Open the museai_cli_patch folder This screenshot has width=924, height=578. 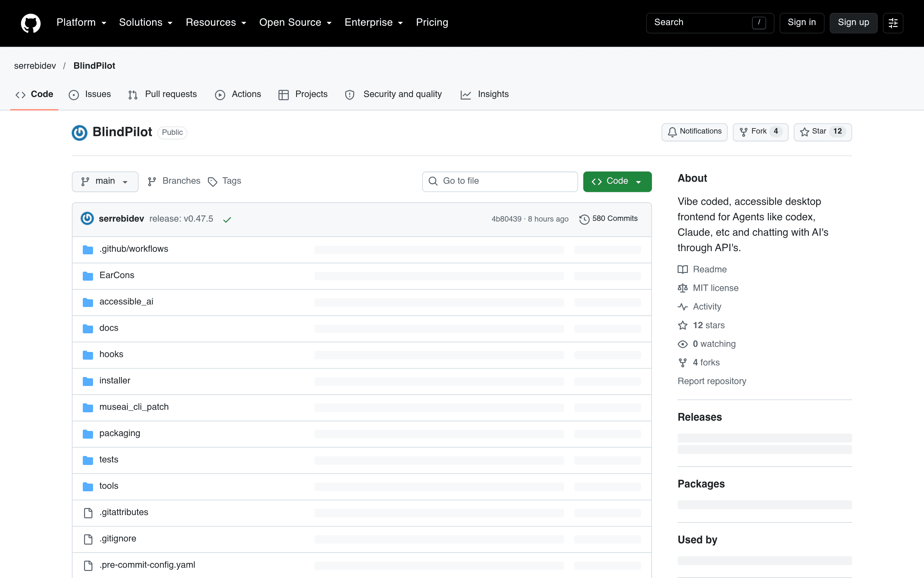pos(134,407)
